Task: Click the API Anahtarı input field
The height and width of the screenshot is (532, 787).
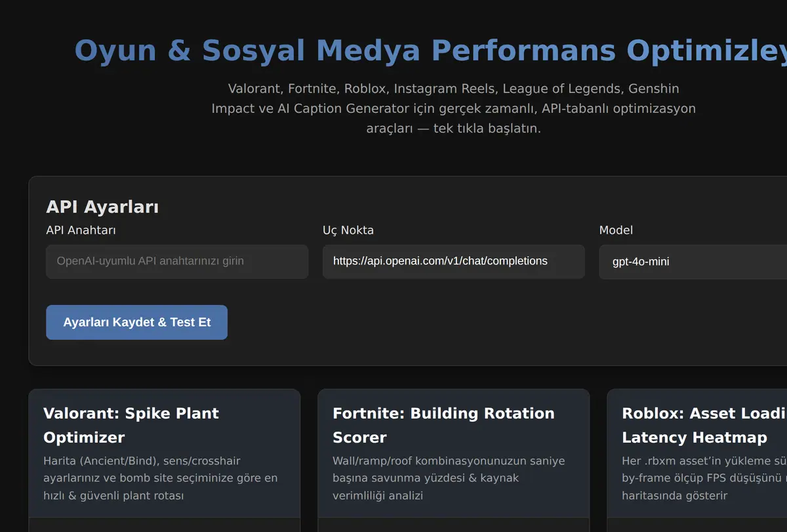Action: coord(177,262)
